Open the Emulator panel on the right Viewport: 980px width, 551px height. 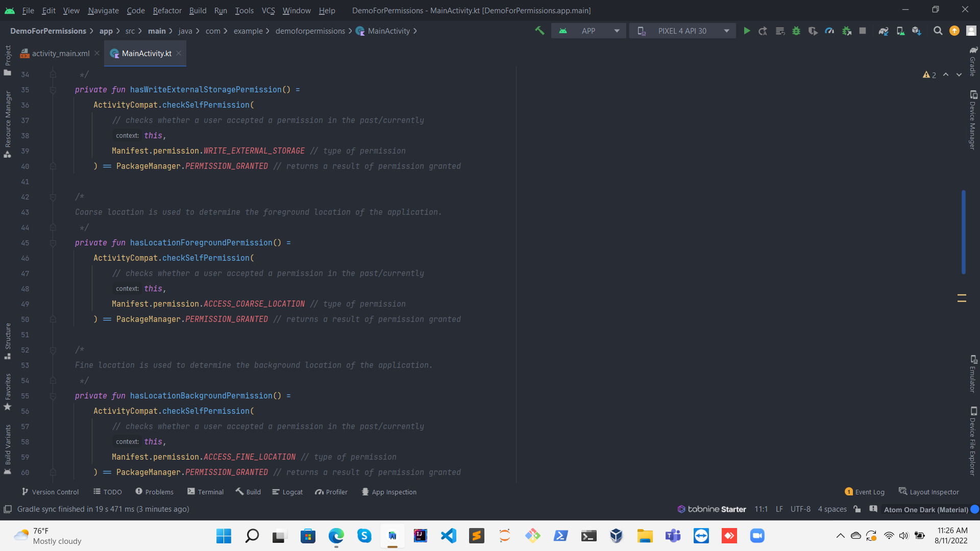click(974, 380)
